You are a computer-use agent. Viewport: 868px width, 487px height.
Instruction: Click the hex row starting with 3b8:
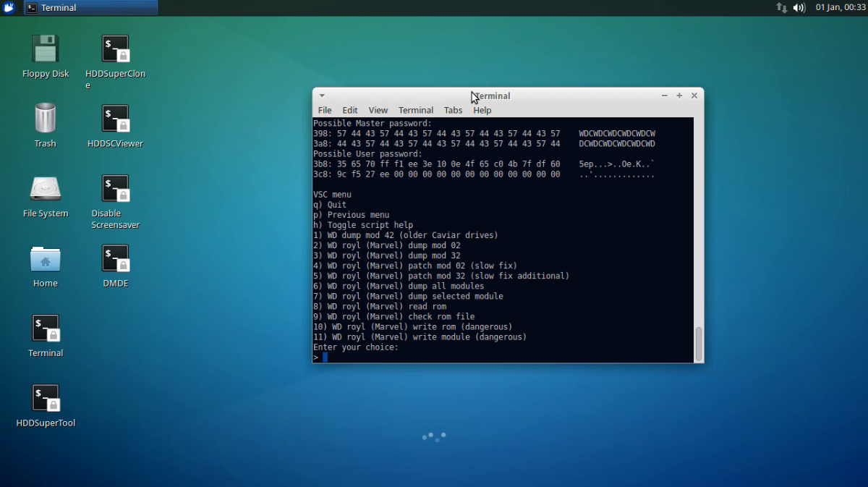pyautogui.click(x=485, y=164)
